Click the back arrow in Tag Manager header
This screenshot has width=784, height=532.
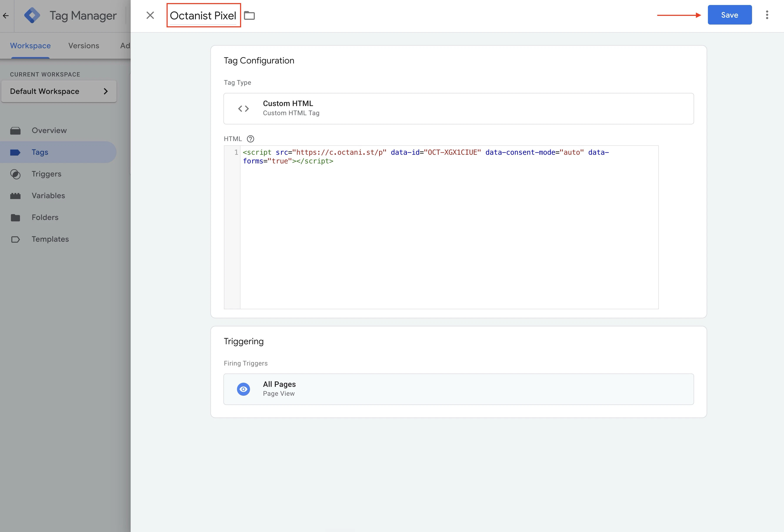tap(6, 15)
